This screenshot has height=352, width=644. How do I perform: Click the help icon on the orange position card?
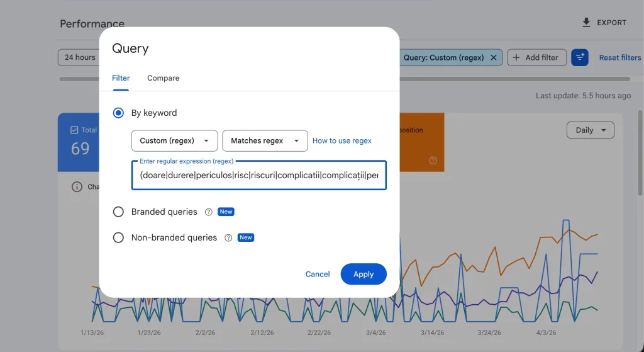[x=433, y=161]
